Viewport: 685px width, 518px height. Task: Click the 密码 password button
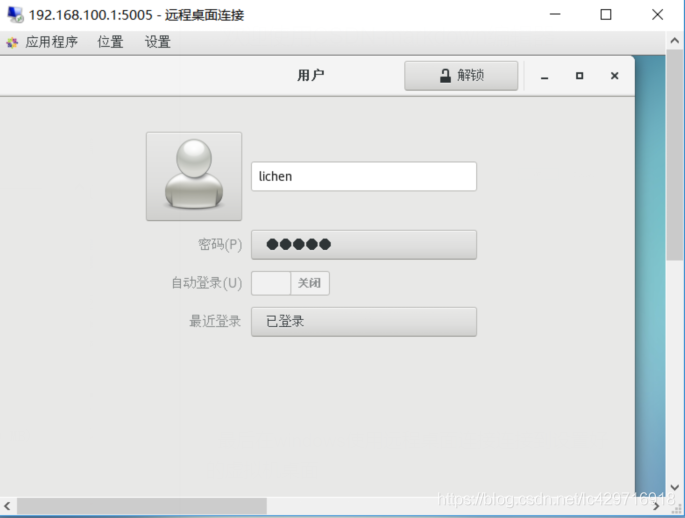coord(363,245)
